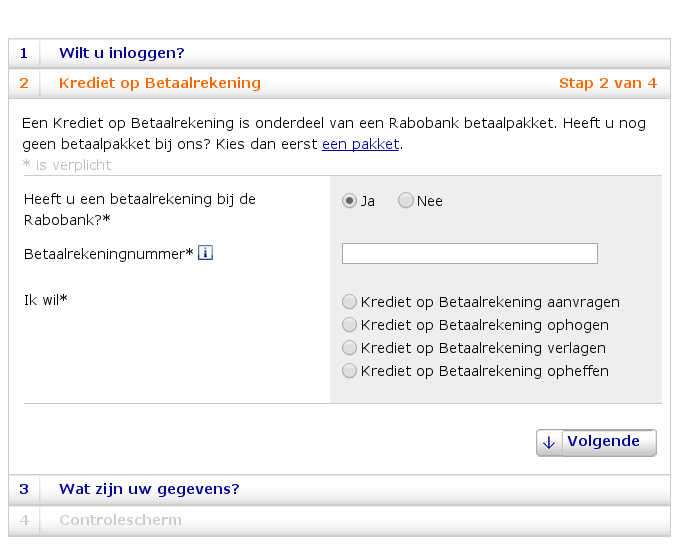This screenshot has height=554, width=685.
Task: Click the Krediet op Betaalrekening step header
Action: pos(160,83)
